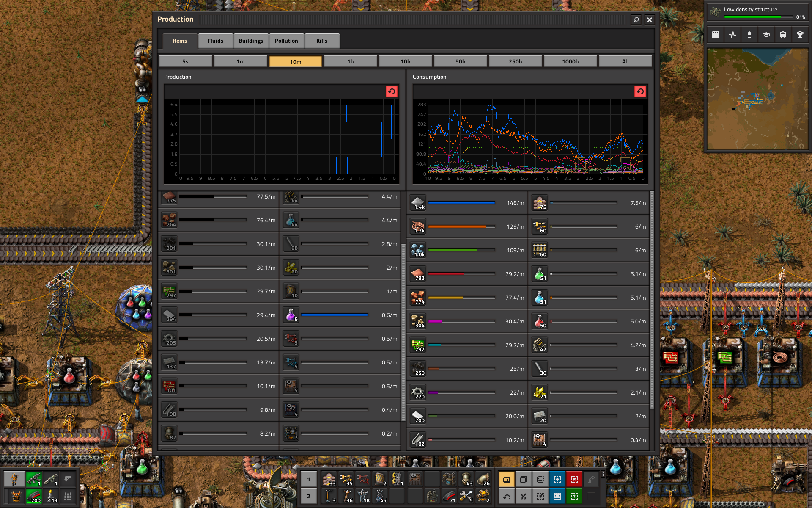The height and width of the screenshot is (508, 812).
Task: Open the tips and tricks graduation-cap icon
Action: (766, 35)
